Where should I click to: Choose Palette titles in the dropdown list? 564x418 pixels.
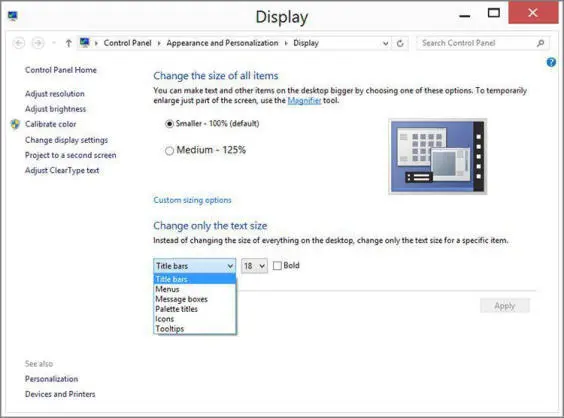(x=195, y=309)
